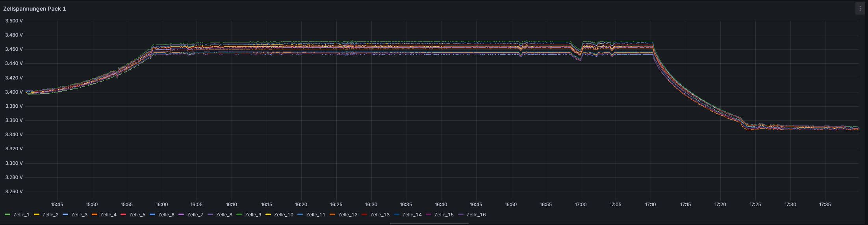The height and width of the screenshot is (225, 868).
Task: Click the horizontal scrollbar at the bottom
Action: click(429, 223)
